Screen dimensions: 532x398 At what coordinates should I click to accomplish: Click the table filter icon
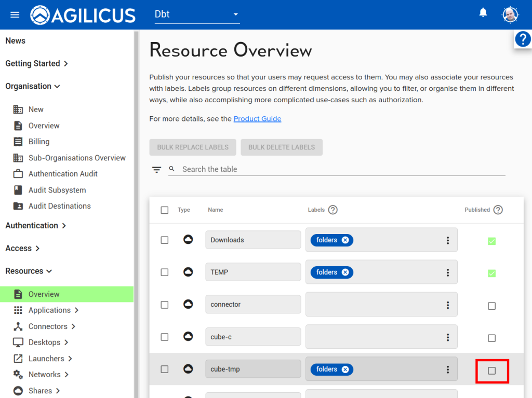point(156,170)
